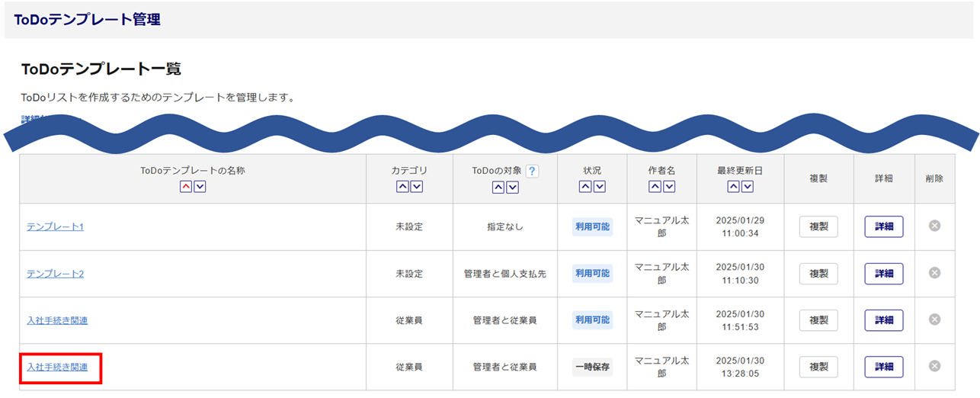The image size is (980, 398).
Task: Click 詳細 button for テンプレート2
Action: tap(883, 274)
